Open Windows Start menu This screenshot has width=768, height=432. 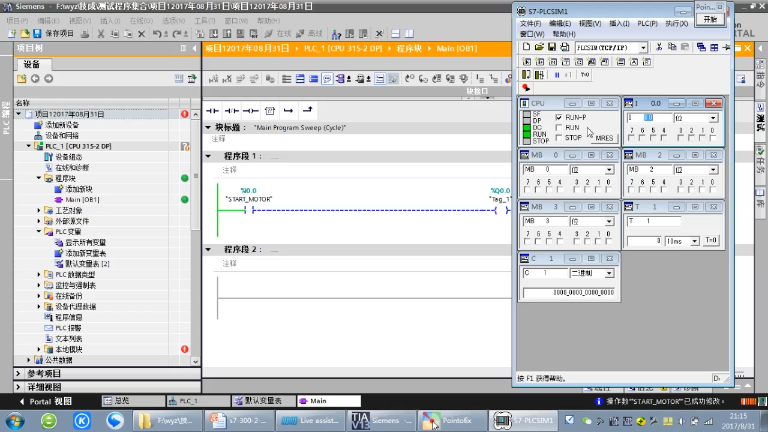pos(15,421)
